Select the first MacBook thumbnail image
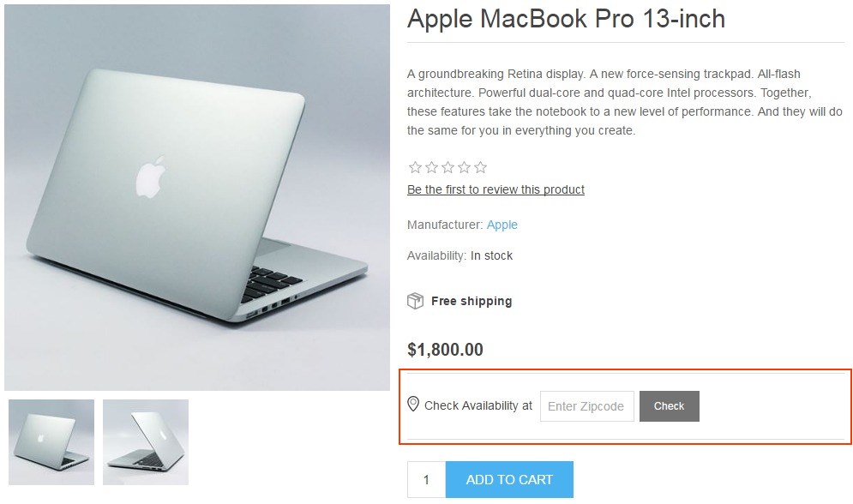853x504 pixels. pos(51,442)
